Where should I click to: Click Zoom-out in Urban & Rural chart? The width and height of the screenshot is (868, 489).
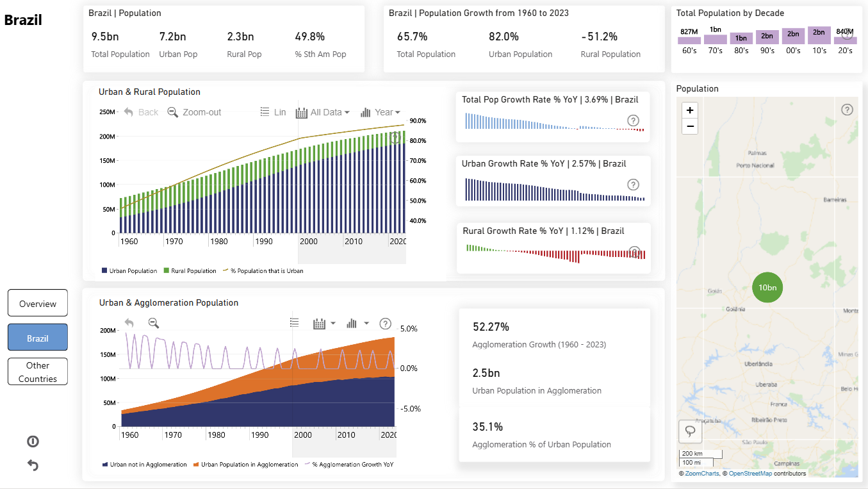click(194, 112)
